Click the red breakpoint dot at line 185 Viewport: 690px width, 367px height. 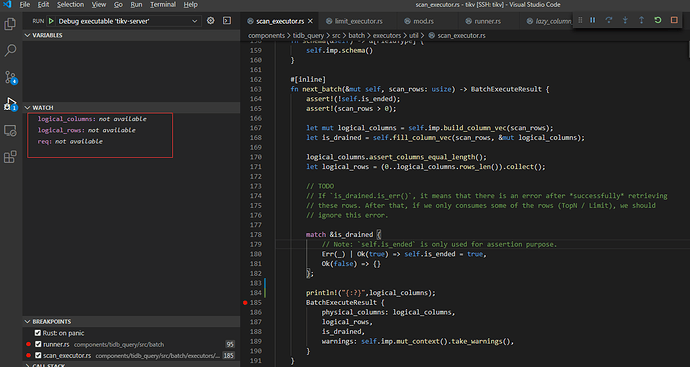[x=246, y=303]
